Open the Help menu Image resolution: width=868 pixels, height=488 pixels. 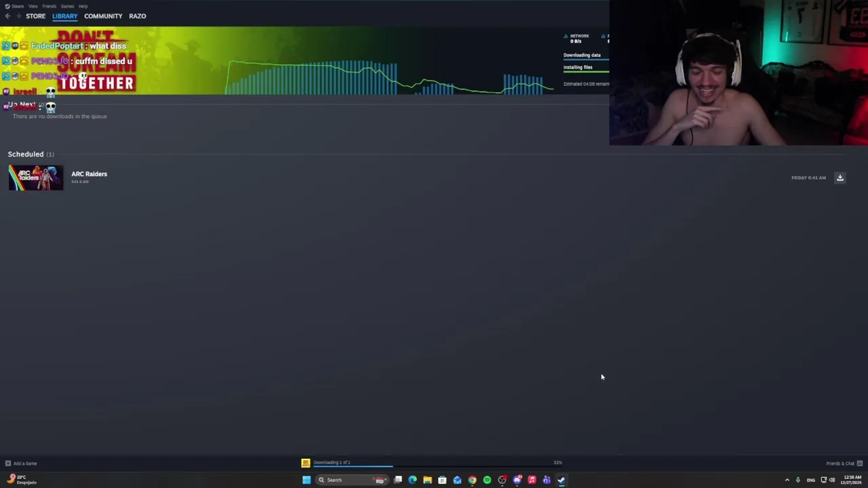83,6
